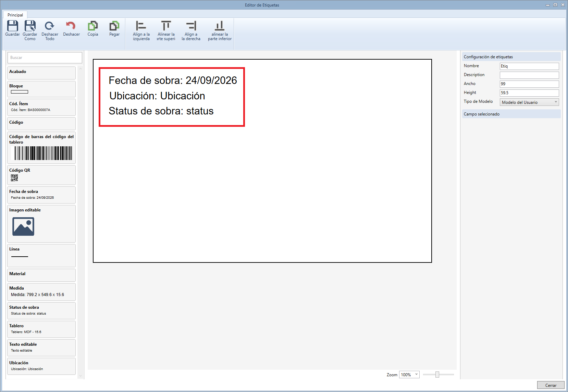568x392 pixels.
Task: Select the Código QR icon
Action: pyautogui.click(x=14, y=177)
